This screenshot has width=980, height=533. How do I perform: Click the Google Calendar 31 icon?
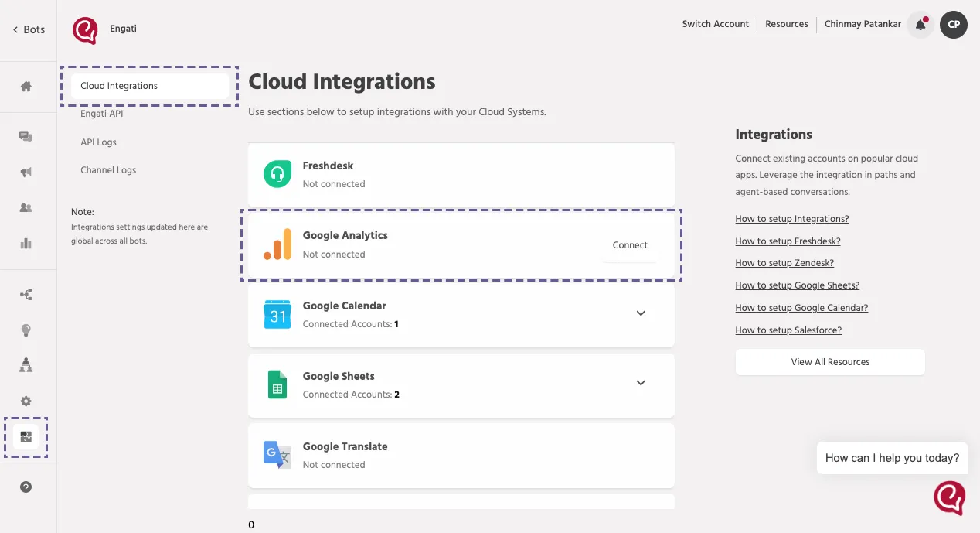[x=277, y=314]
